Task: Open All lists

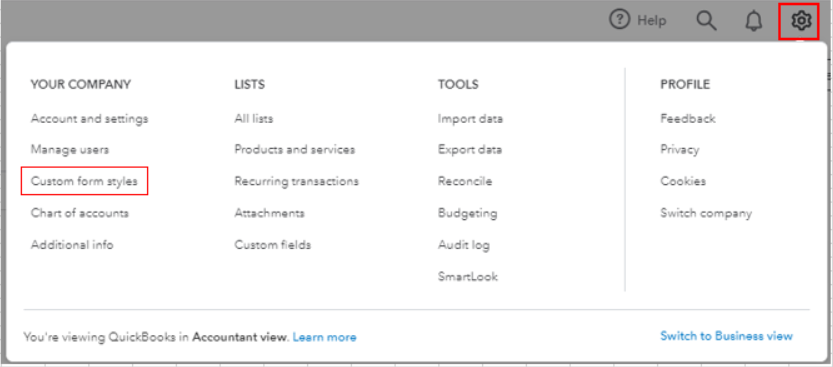Action: pos(254,118)
